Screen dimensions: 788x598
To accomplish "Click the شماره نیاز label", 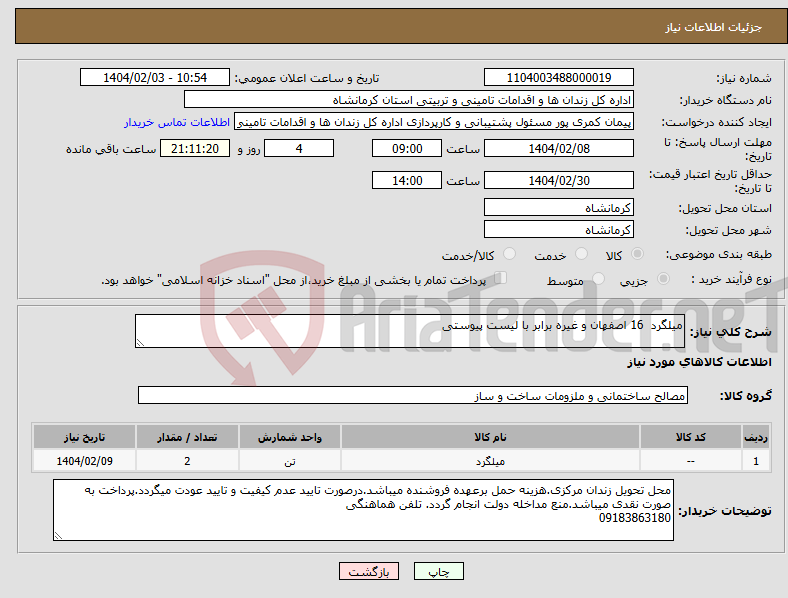I will [744, 78].
